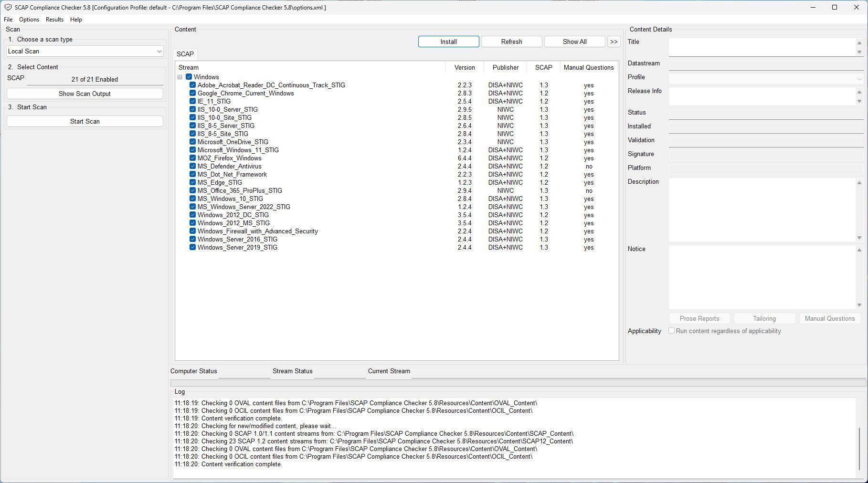Viewport: 868px width, 483px height.
Task: Collapse the Windows tree node
Action: 180,77
